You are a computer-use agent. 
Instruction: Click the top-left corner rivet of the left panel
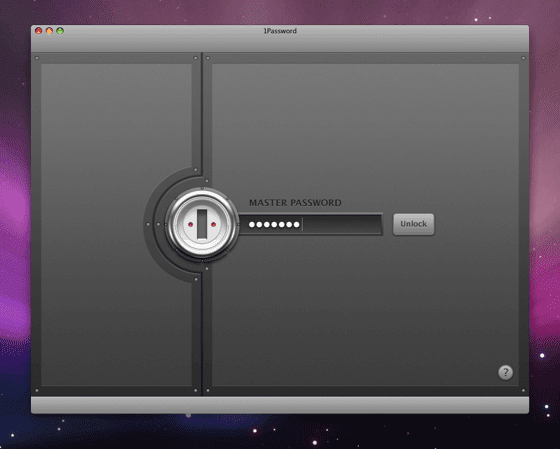coord(37,58)
